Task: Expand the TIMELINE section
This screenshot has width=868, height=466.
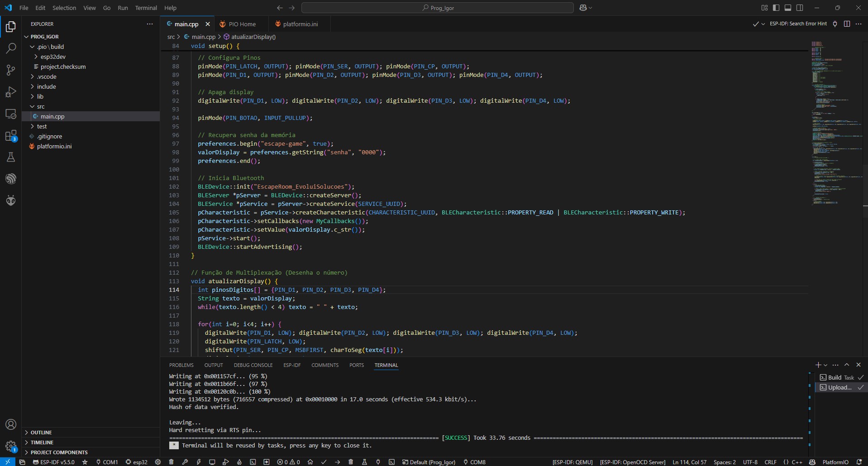Action: (91, 442)
